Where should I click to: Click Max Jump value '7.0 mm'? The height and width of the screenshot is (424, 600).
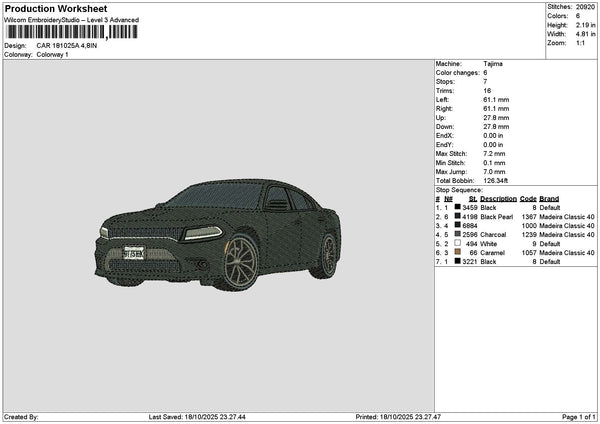point(494,172)
